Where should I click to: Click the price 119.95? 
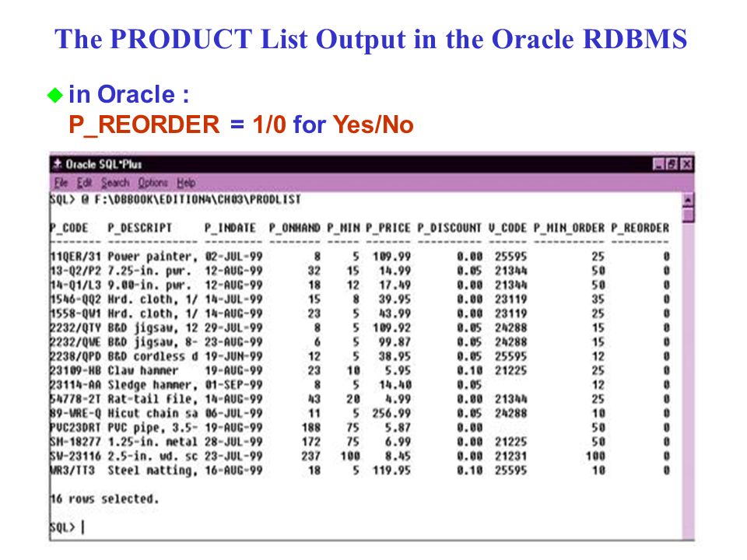click(391, 471)
